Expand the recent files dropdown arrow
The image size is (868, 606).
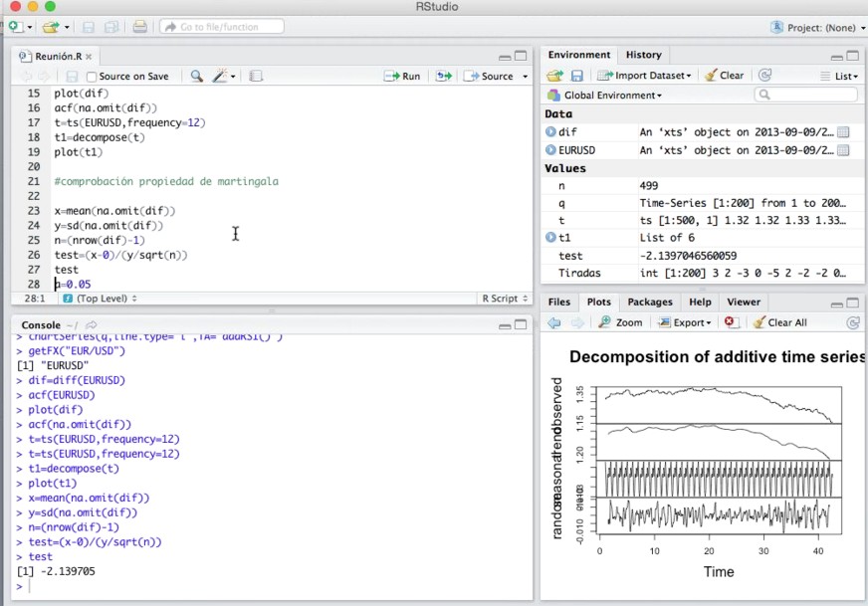67,27
